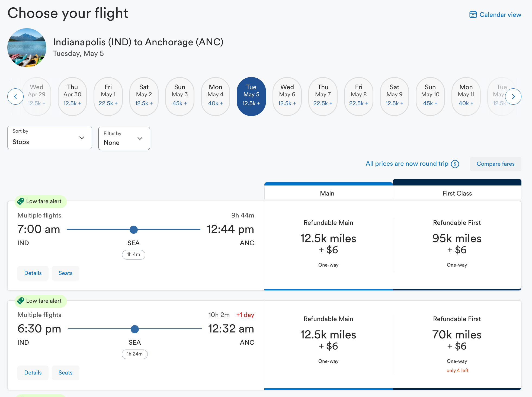
Task: Open Details for the 7:00 am flight
Action: click(x=33, y=273)
